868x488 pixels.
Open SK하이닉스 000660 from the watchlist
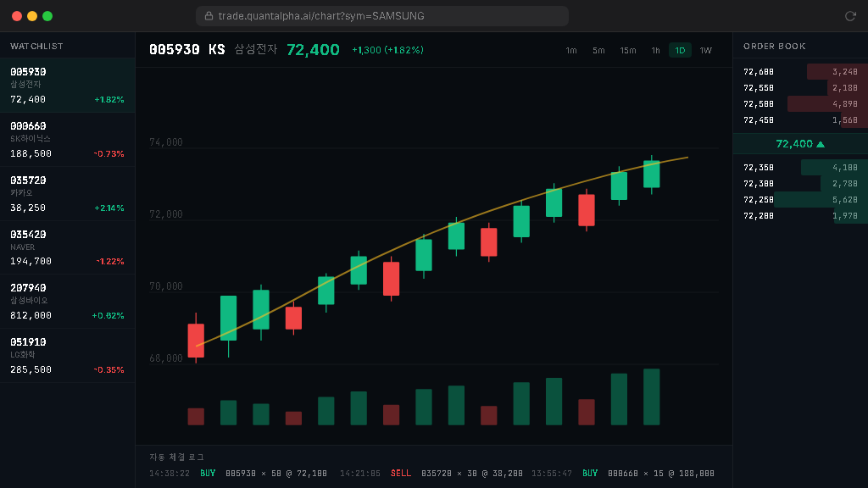pos(67,140)
